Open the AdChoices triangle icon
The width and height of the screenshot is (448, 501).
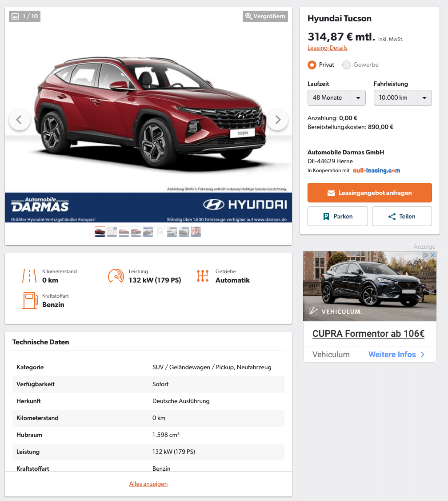[426, 255]
